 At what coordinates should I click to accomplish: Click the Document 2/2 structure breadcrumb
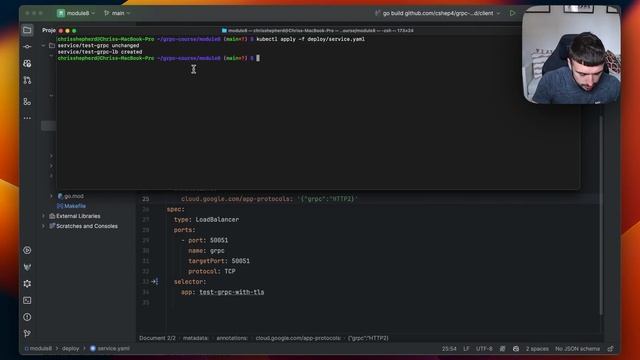click(157, 338)
